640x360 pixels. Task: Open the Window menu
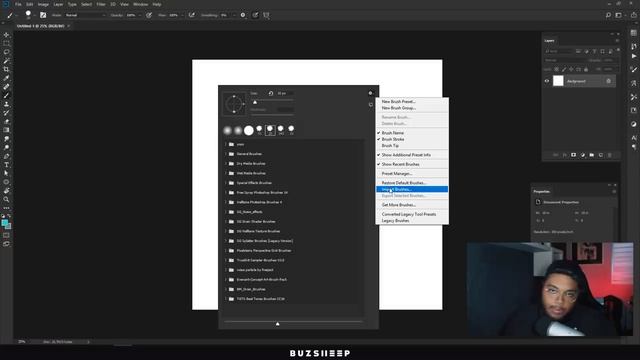[140, 4]
